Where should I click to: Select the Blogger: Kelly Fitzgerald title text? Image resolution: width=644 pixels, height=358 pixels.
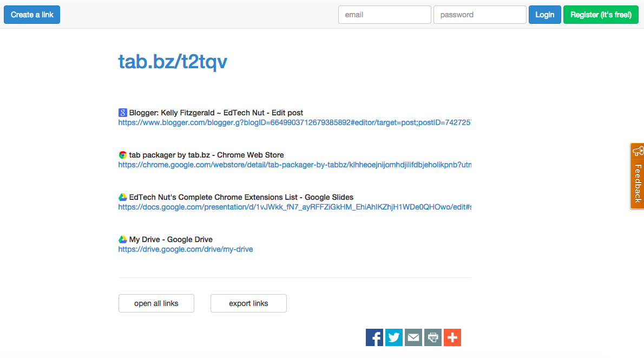pyautogui.click(x=216, y=113)
